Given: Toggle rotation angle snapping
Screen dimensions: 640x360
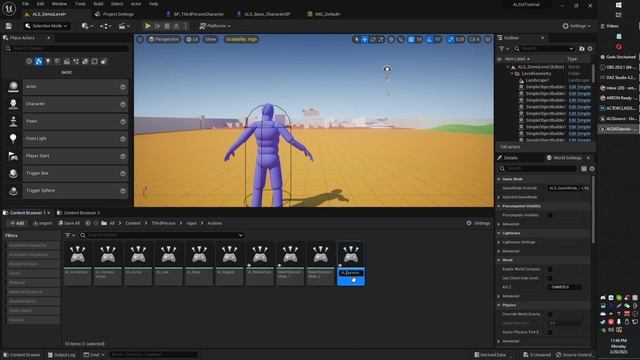Looking at the screenshot, I should point(429,40).
